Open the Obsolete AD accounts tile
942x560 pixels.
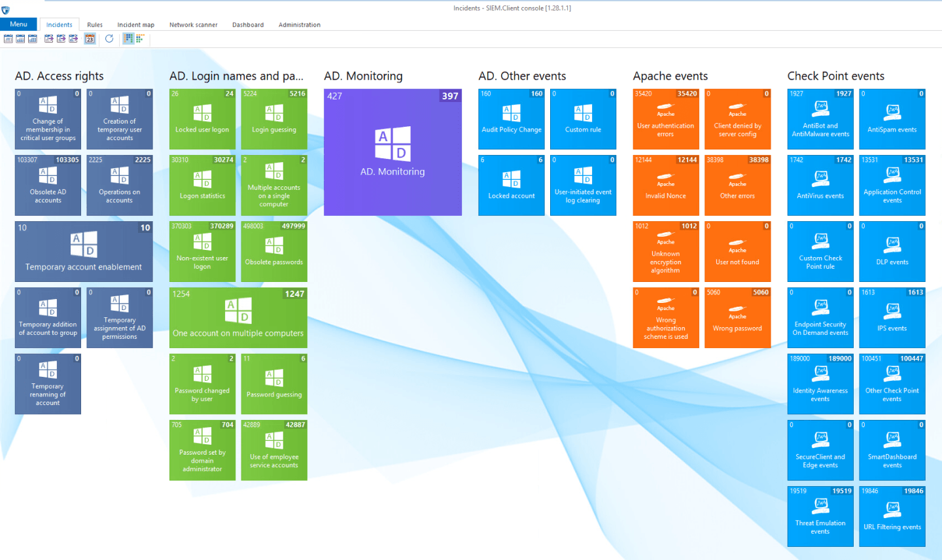coord(48,185)
